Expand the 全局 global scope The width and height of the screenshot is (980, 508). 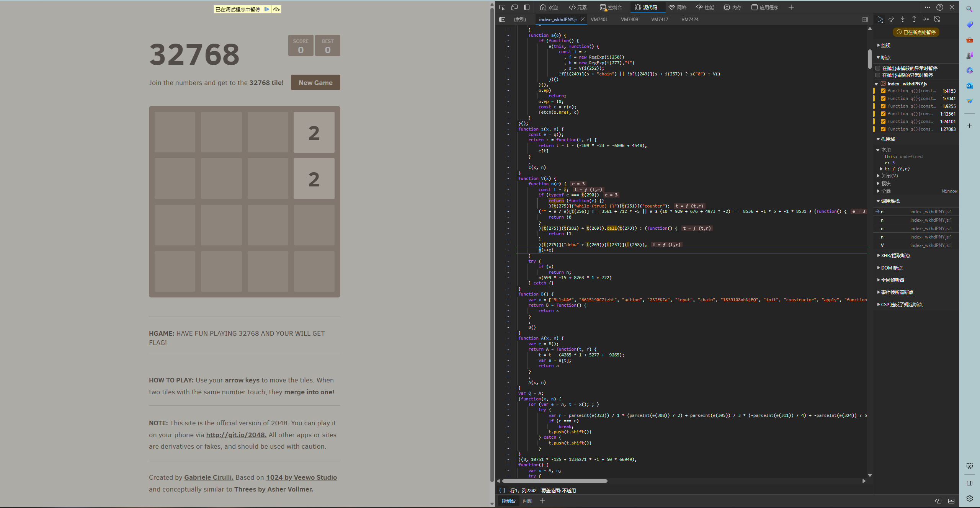coord(879,191)
